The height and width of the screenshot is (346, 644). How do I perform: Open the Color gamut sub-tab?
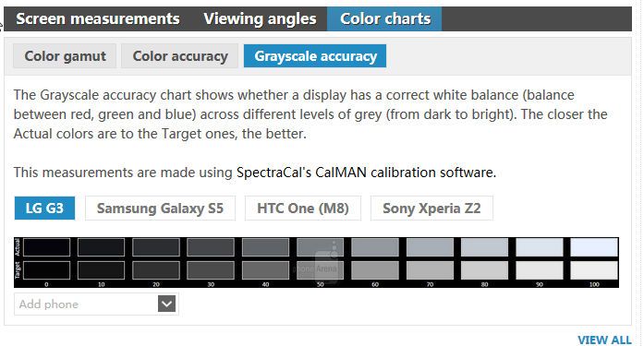pos(65,56)
